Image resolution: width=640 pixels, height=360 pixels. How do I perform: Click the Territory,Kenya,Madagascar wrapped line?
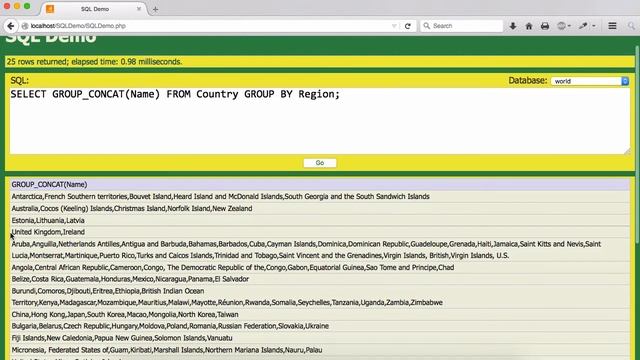coord(227,302)
